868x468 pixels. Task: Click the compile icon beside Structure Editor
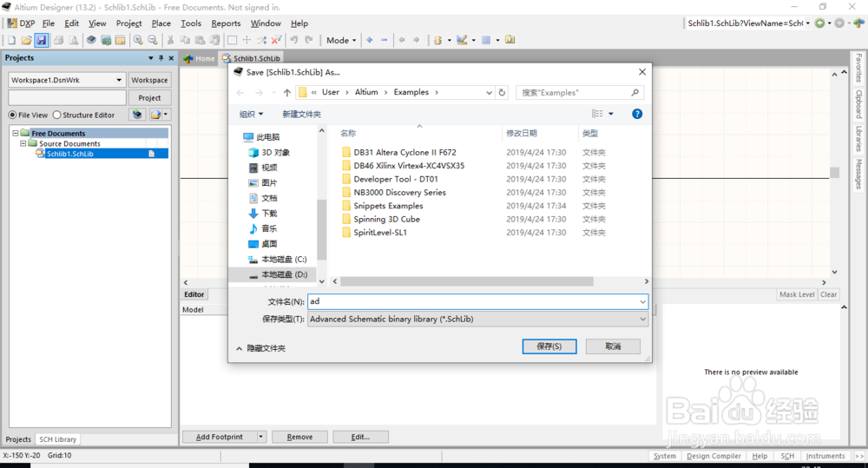click(137, 115)
